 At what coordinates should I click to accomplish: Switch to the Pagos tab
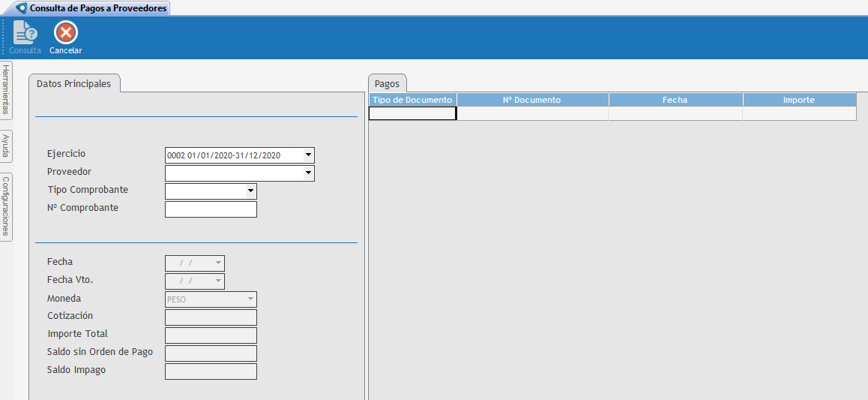click(387, 84)
